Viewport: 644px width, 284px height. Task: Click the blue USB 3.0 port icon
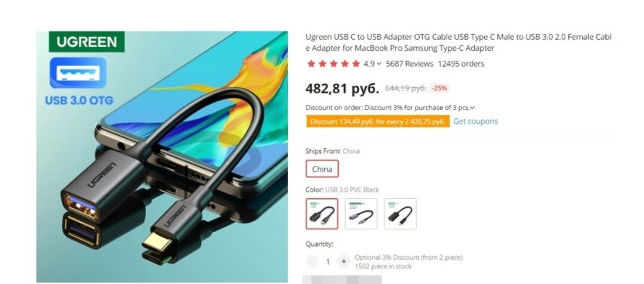(x=78, y=73)
